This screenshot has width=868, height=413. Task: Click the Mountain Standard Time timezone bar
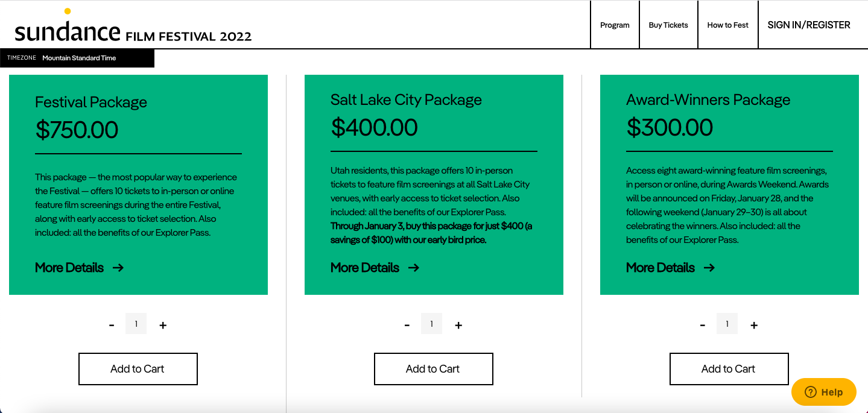coord(77,58)
